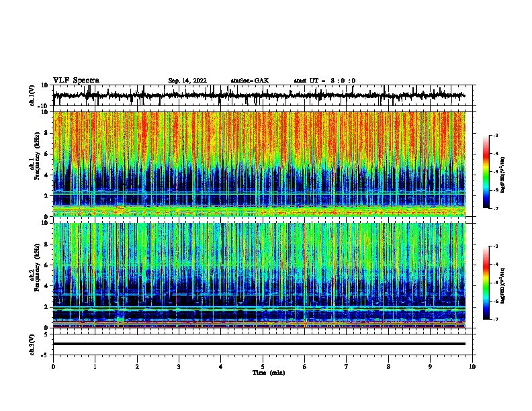The image size is (532, 411).
Task: Click the 'station=GAK' label
Action: [250, 81]
